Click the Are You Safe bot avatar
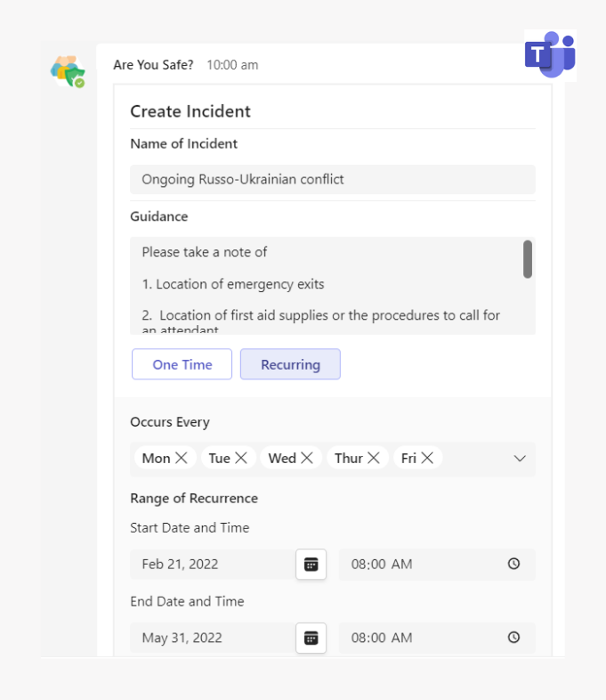This screenshot has width=606, height=700. [x=68, y=71]
